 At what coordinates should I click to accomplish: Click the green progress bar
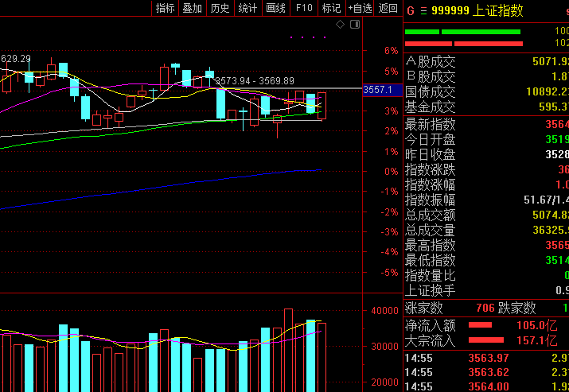pos(462,32)
